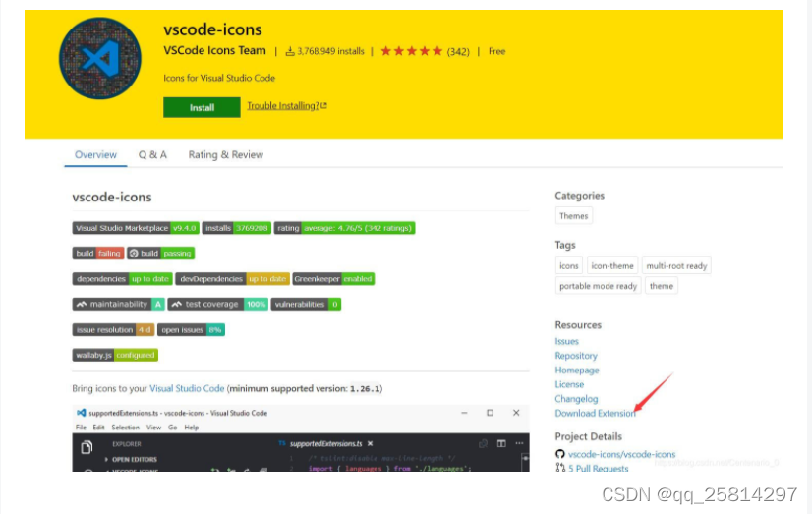This screenshot has width=812, height=514.
Task: Open Selection menu in embedded VS Code screenshot
Action: [125, 428]
